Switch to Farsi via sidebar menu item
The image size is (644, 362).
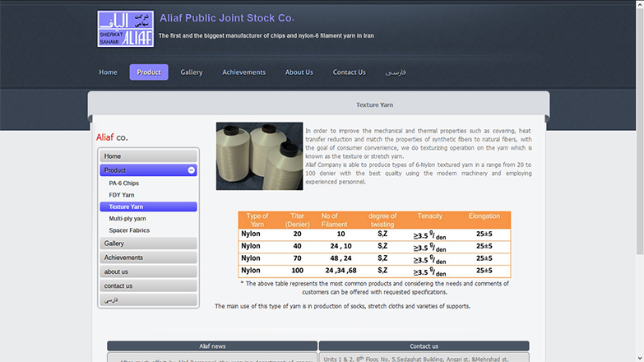148,300
